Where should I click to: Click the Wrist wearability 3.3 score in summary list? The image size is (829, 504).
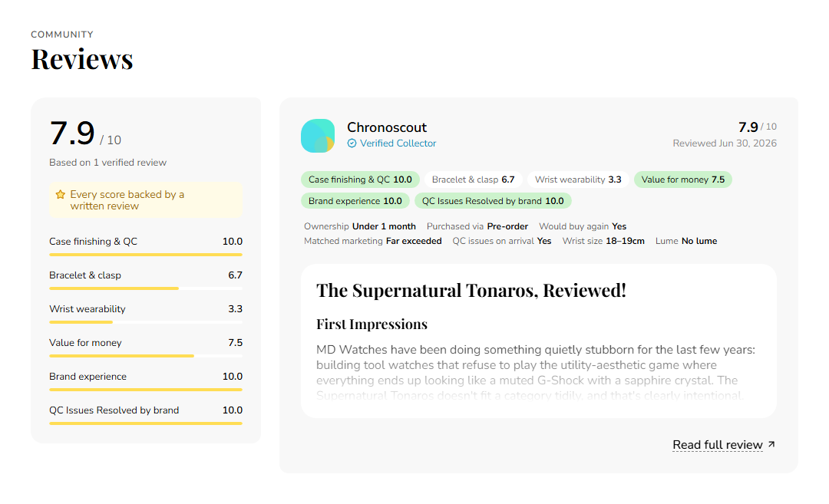point(236,309)
